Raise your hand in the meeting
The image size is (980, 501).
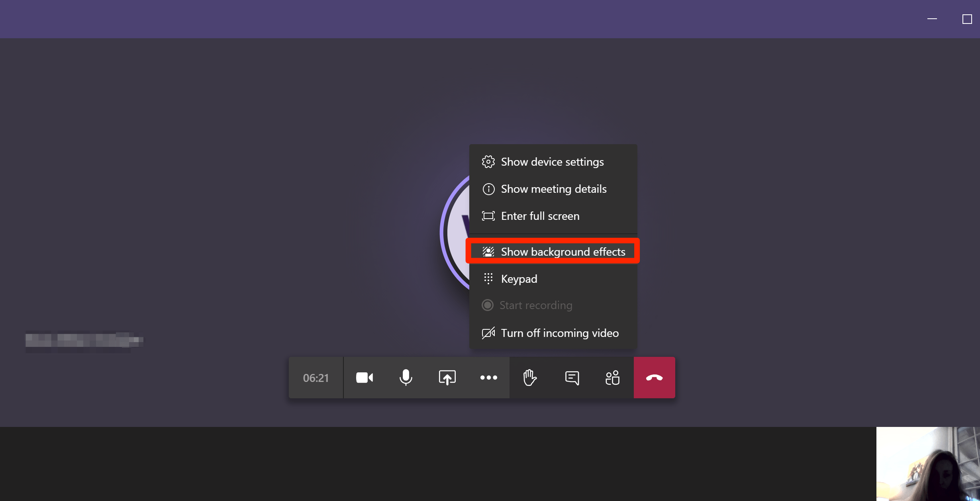click(530, 378)
